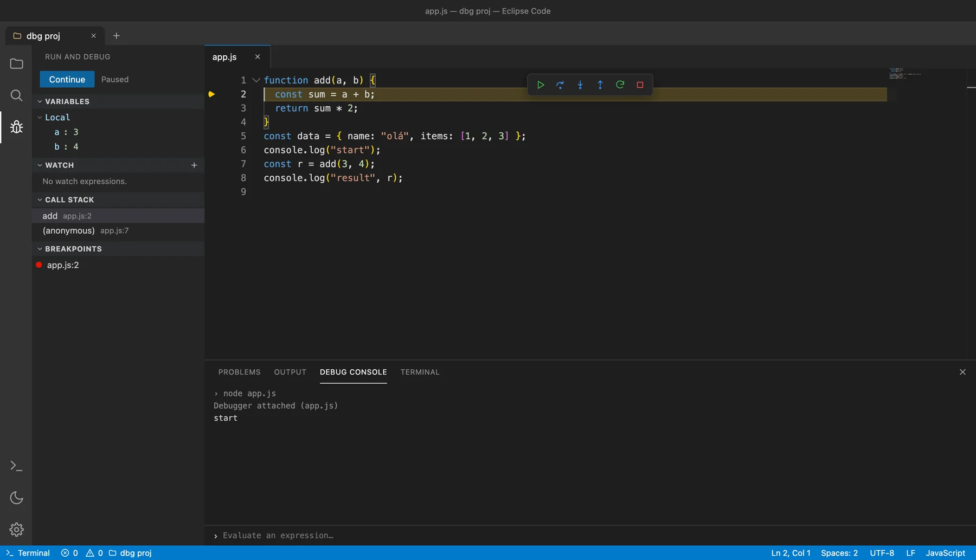976x560 pixels.
Task: Change indentation via Spaces: 2
Action: coord(839,553)
